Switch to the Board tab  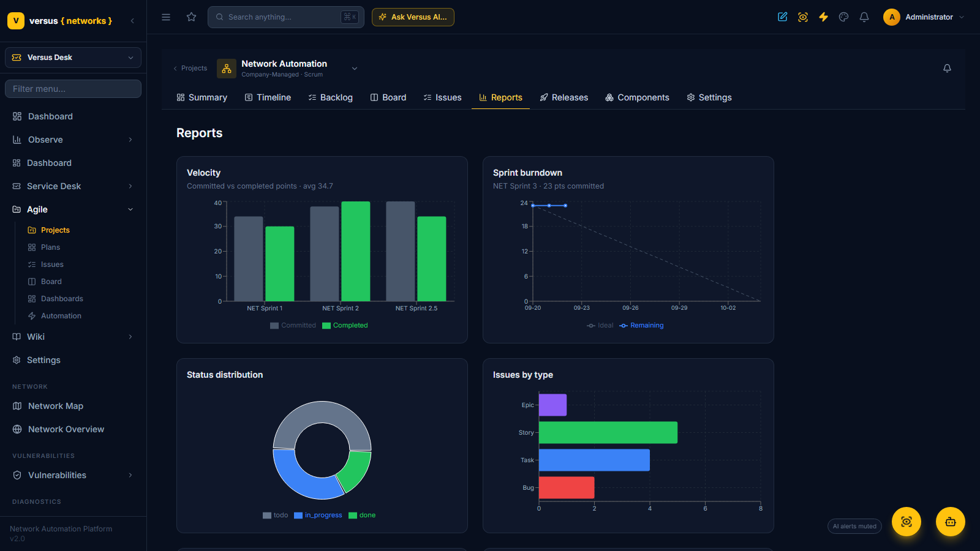[388, 97]
